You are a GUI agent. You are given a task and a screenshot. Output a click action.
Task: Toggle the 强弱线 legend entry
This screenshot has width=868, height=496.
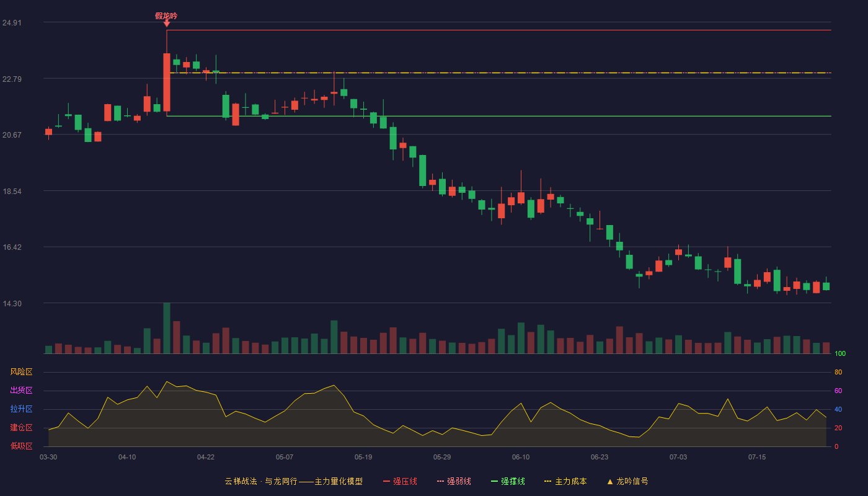click(454, 481)
